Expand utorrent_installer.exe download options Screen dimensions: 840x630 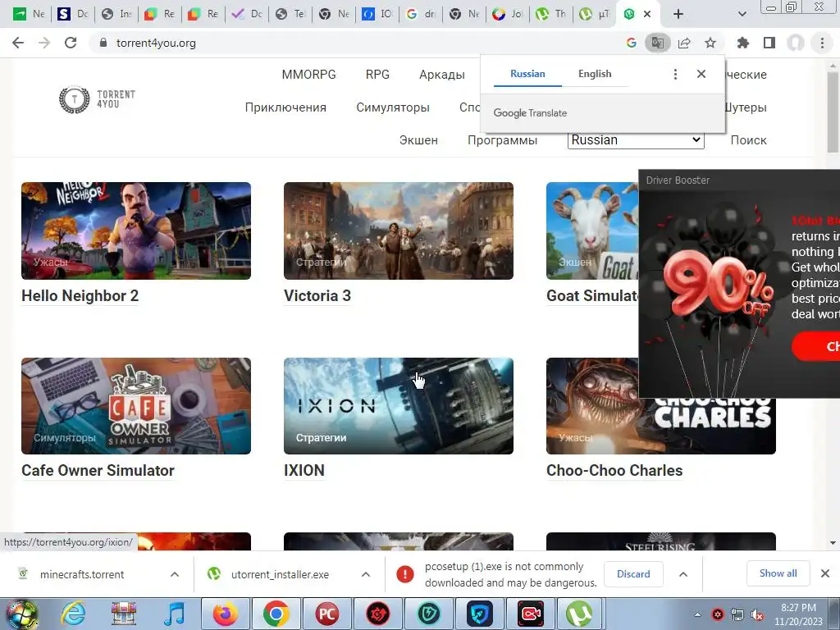(365, 574)
